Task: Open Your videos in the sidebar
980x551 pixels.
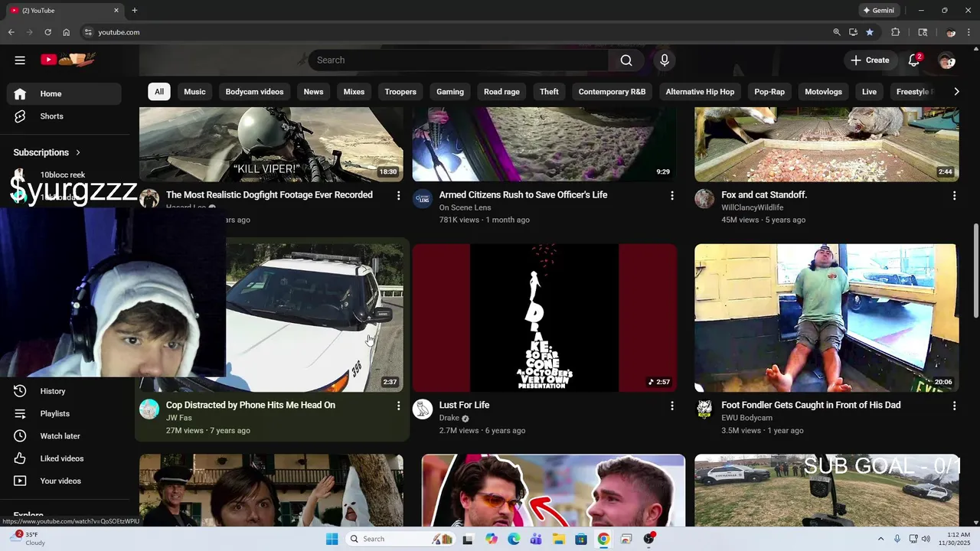Action: [x=64, y=481]
